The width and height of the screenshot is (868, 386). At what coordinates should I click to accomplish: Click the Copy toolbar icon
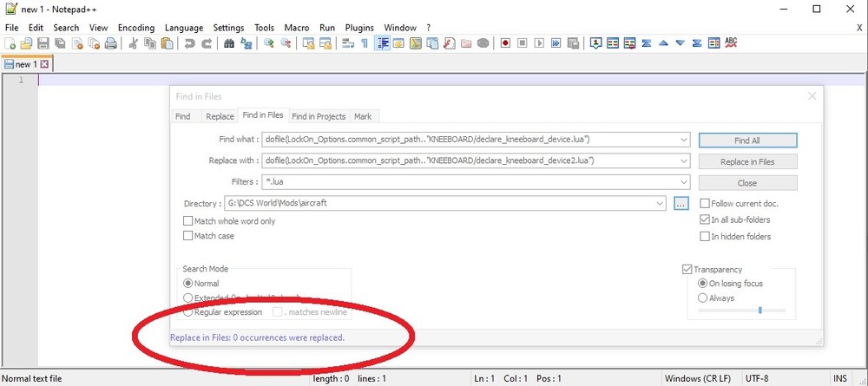tap(149, 43)
